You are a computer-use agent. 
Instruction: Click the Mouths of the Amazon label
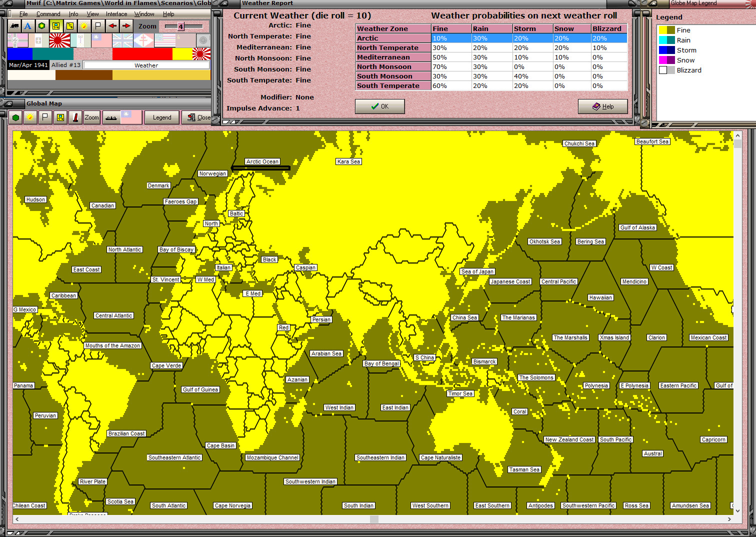click(x=112, y=345)
